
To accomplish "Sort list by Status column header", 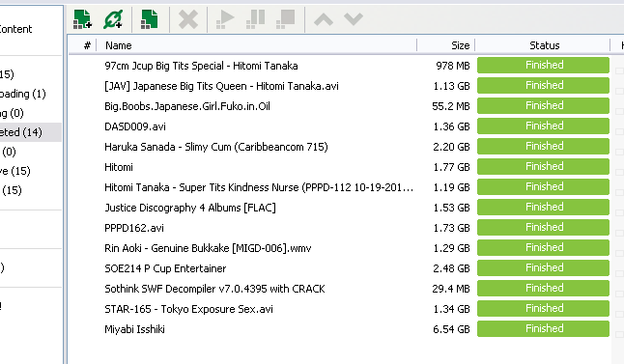I will pyautogui.click(x=544, y=45).
